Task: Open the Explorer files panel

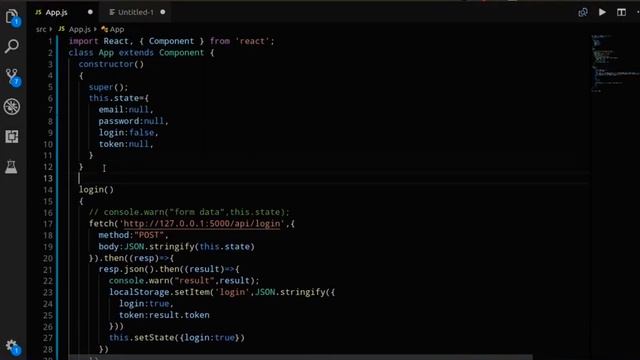Action: click(x=12, y=17)
